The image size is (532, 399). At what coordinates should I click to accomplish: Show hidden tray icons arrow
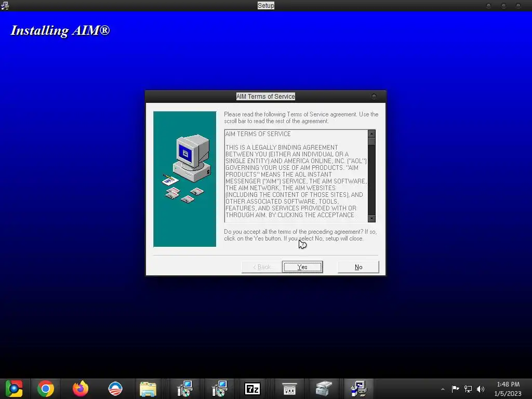tap(443, 389)
